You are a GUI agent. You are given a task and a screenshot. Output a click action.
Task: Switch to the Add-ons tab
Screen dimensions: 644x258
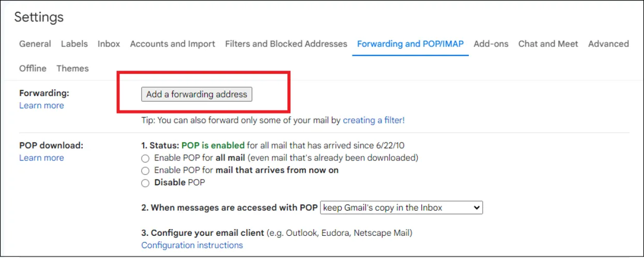click(491, 44)
